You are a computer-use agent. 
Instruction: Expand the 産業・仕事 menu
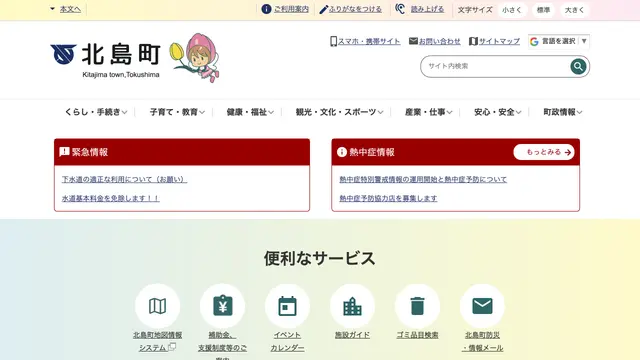point(429,112)
